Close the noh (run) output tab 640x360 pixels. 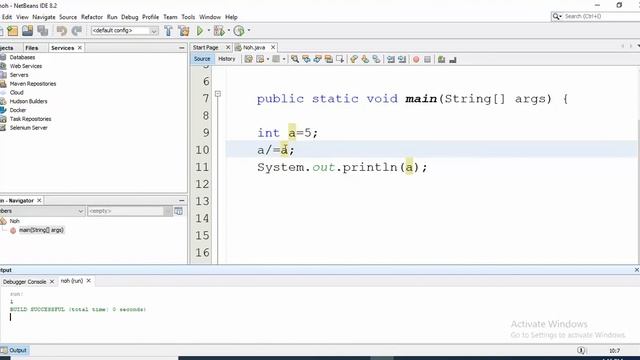pyautogui.click(x=89, y=281)
